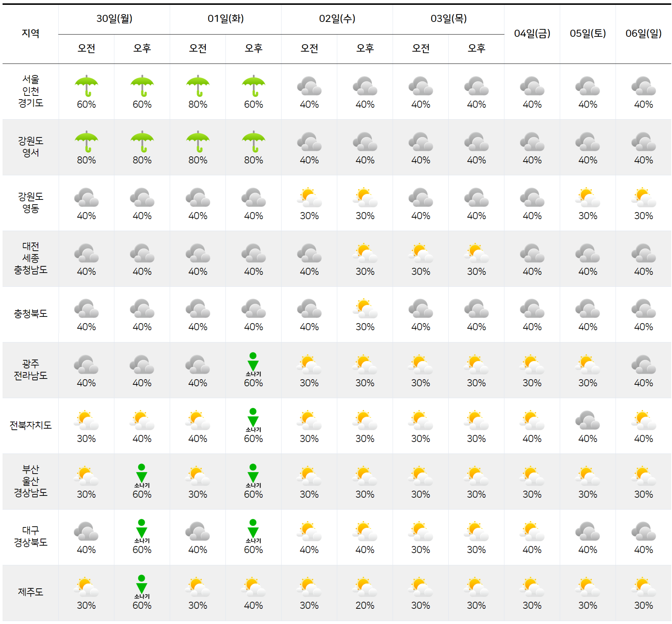This screenshot has height=624, width=672.
Task: Click 부산 울산 shower icon 01일 오후
Action: (253, 476)
